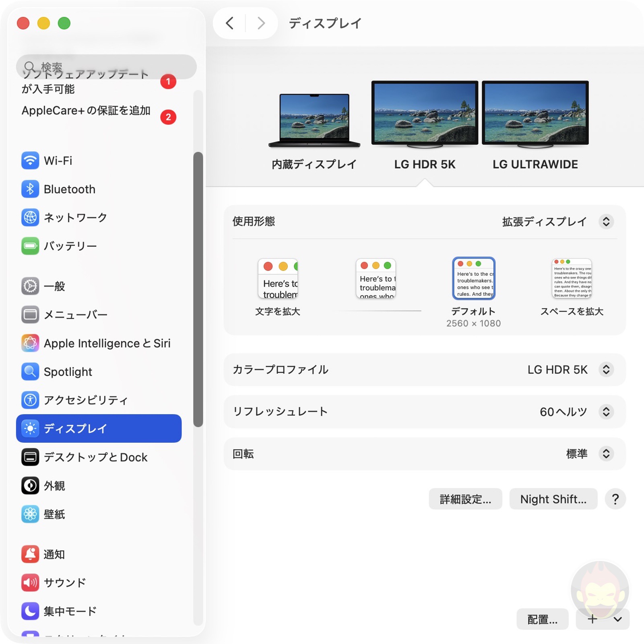Open the アクセシビリティ icon
This screenshot has width=644, height=644.
[x=30, y=400]
